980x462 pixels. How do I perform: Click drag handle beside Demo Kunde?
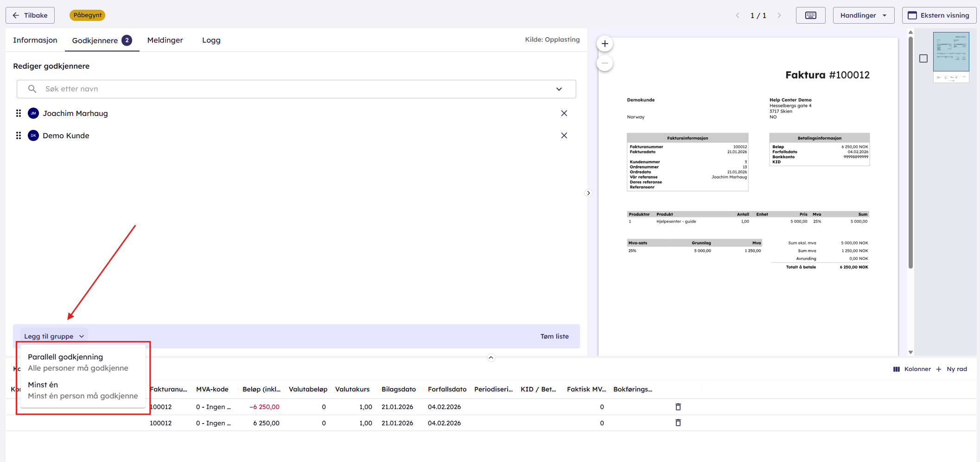click(19, 135)
